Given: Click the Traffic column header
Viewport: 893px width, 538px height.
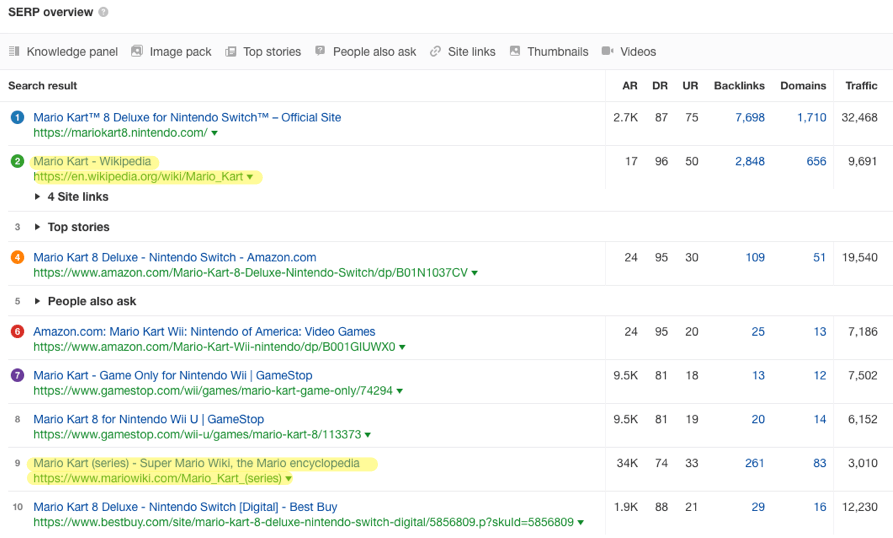Looking at the screenshot, I should pyautogui.click(x=861, y=85).
